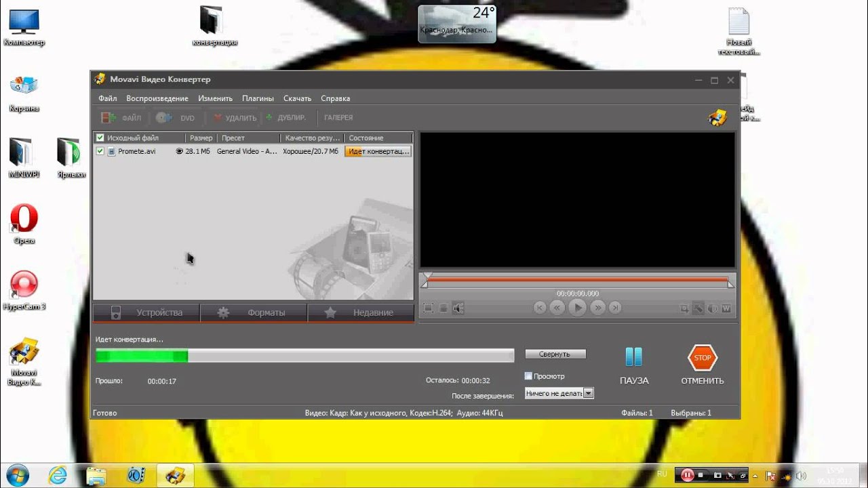
Task: Open the конвертация folder on the desktop
Action: tap(215, 26)
